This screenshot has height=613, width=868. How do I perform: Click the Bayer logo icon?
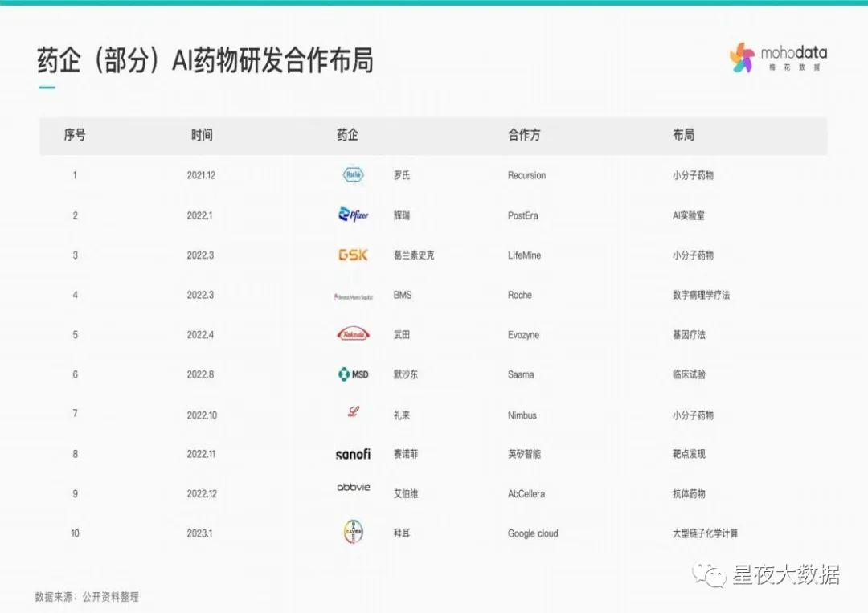pyautogui.click(x=353, y=532)
